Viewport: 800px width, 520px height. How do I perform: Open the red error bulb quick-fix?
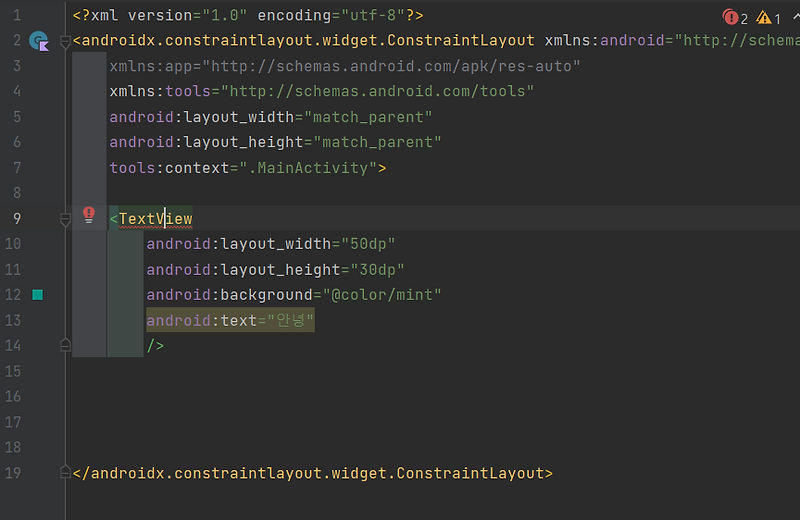click(x=89, y=215)
